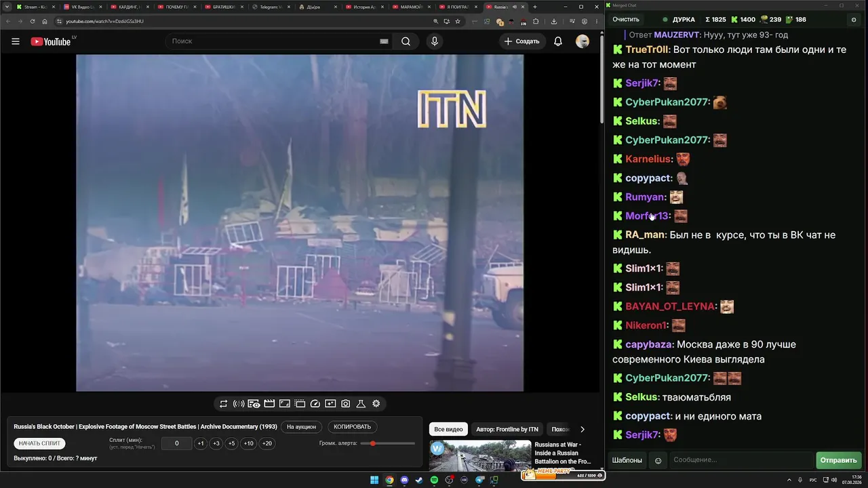Toggle loop icon in player toolbar
The width and height of the screenshot is (868, 488).
point(223,404)
